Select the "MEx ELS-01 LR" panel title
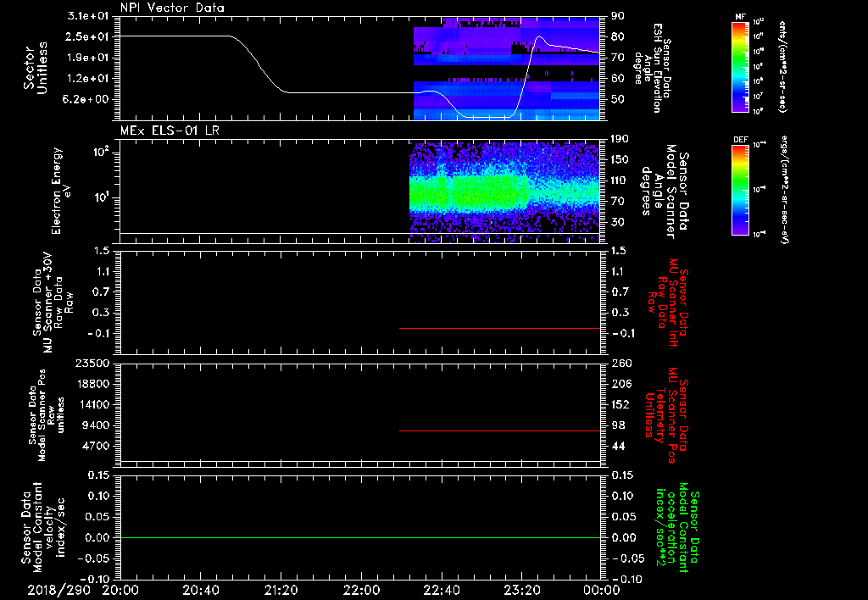The image size is (868, 600). click(x=170, y=131)
